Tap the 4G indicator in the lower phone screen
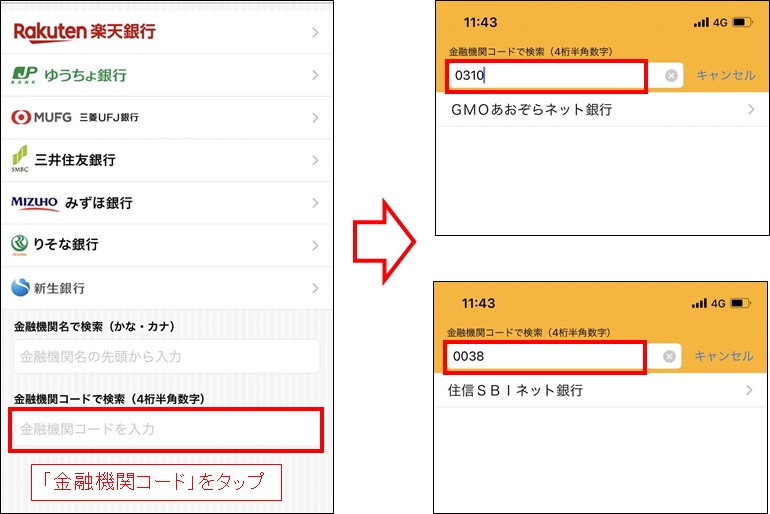 [x=718, y=304]
